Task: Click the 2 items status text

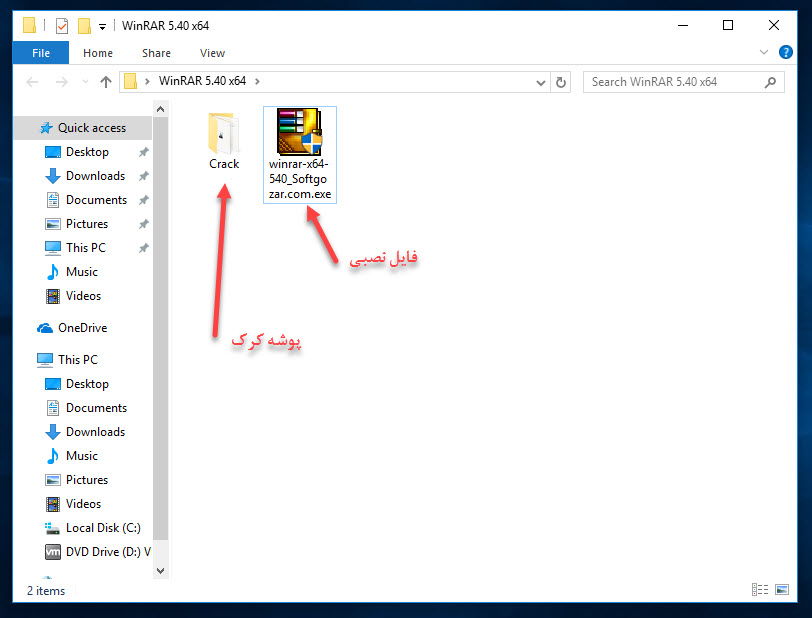Action: pos(46,591)
